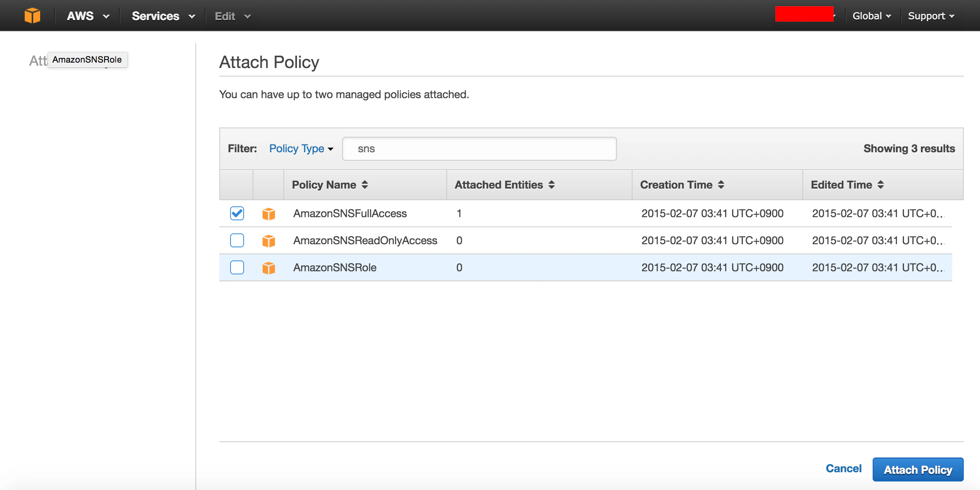Viewport: 980px width, 490px height.
Task: Click the redacted account name menu
Action: [805, 14]
